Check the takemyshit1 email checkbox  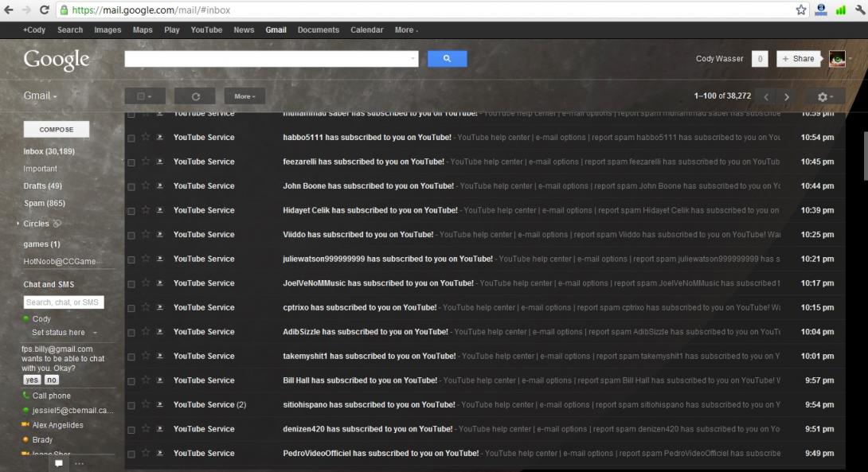click(x=131, y=357)
